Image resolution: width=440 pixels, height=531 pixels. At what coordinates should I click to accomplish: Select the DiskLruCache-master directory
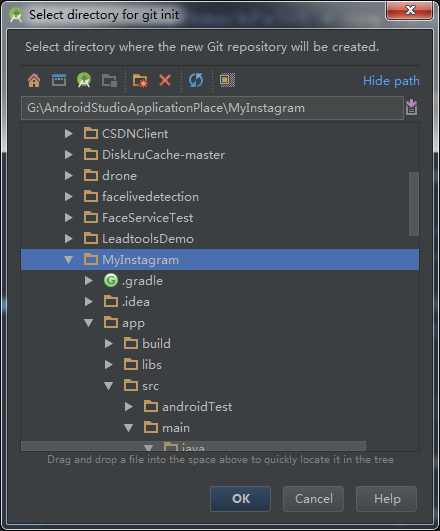coord(164,155)
